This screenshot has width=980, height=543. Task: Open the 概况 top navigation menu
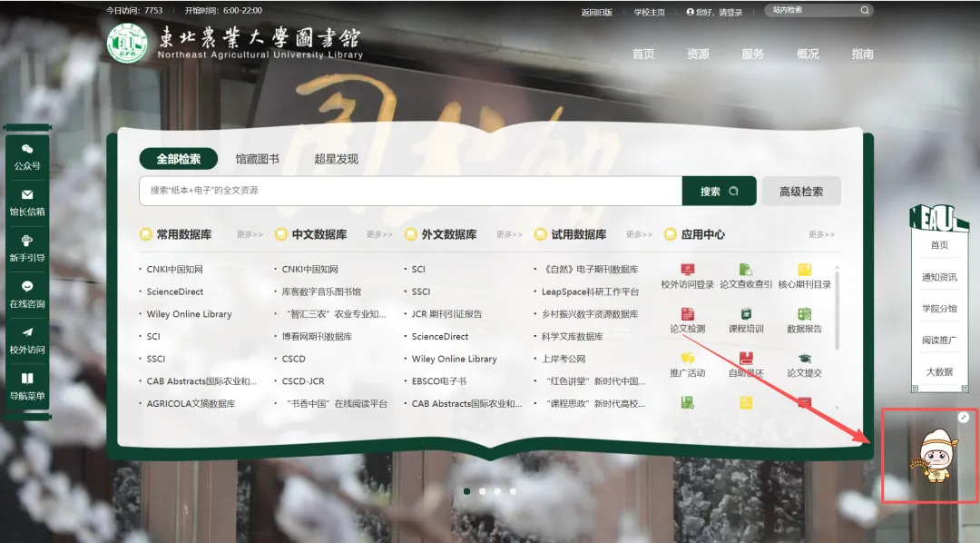[x=808, y=54]
